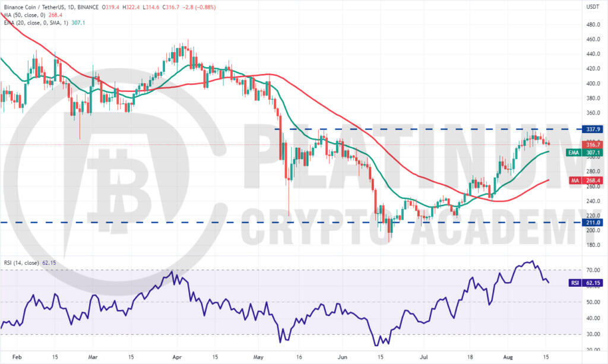Click the 420.0 price axis tick
This screenshot has width=608, height=364.
(x=593, y=69)
